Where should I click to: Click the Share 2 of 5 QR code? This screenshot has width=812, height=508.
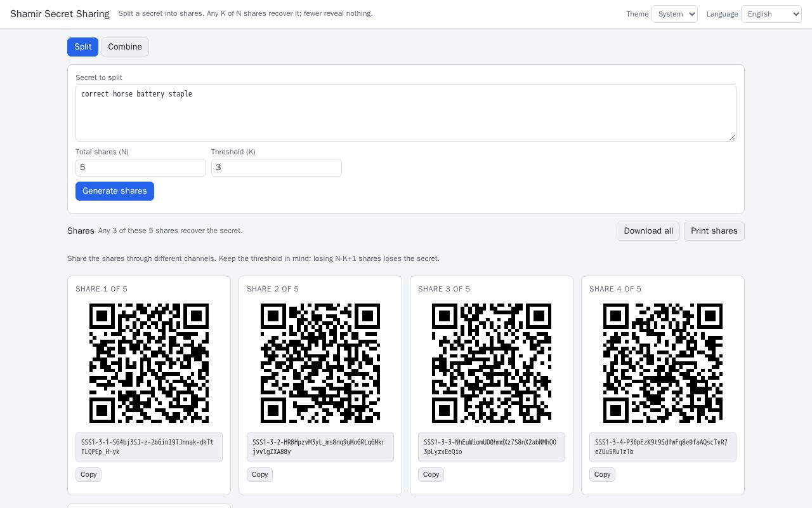coord(320,363)
